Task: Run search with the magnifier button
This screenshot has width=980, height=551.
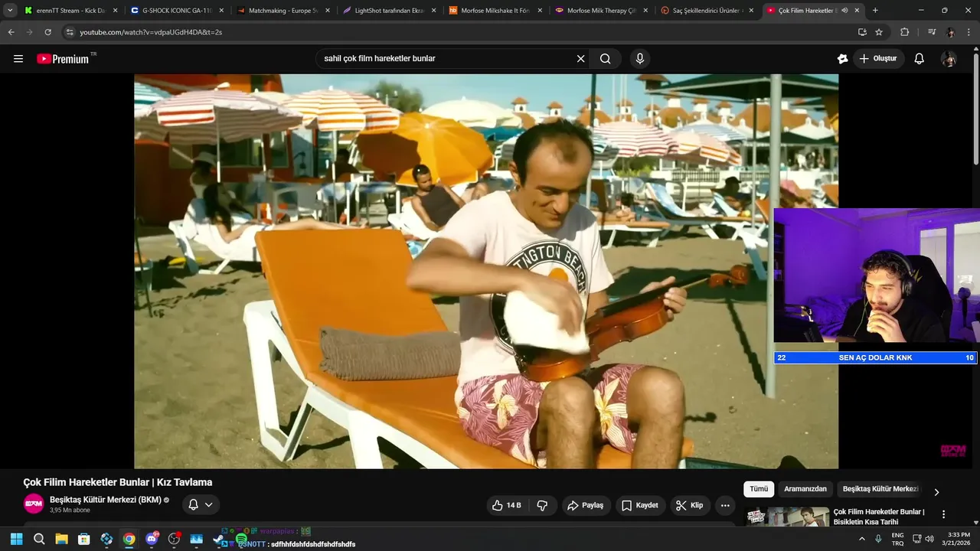Action: (x=606, y=59)
